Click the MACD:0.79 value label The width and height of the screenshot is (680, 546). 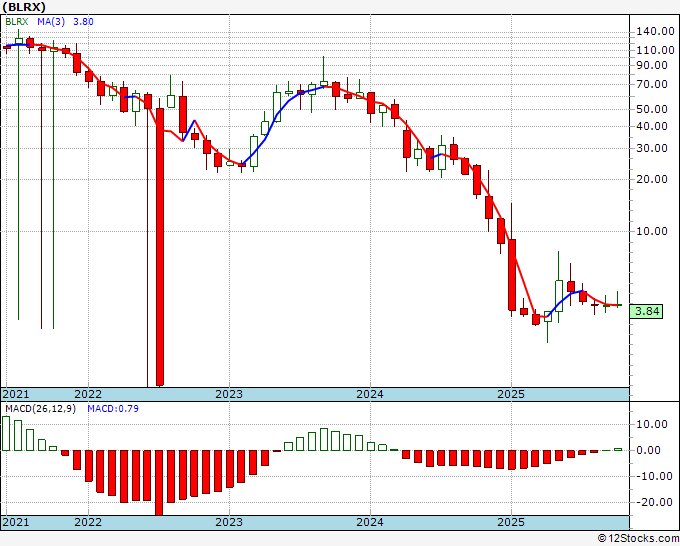tap(113, 409)
